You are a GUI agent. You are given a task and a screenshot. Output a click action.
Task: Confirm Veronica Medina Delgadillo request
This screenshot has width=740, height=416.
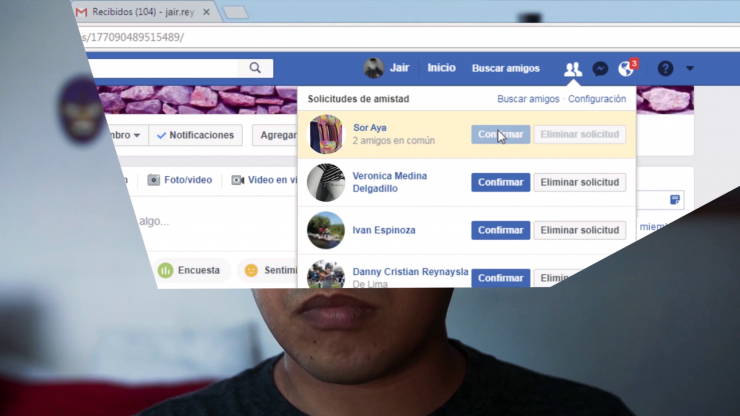[500, 182]
